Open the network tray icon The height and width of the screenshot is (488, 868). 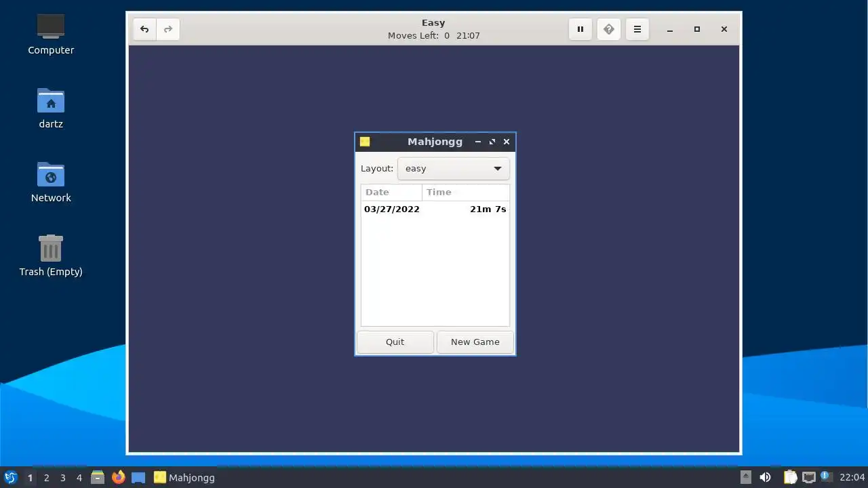coord(809,477)
